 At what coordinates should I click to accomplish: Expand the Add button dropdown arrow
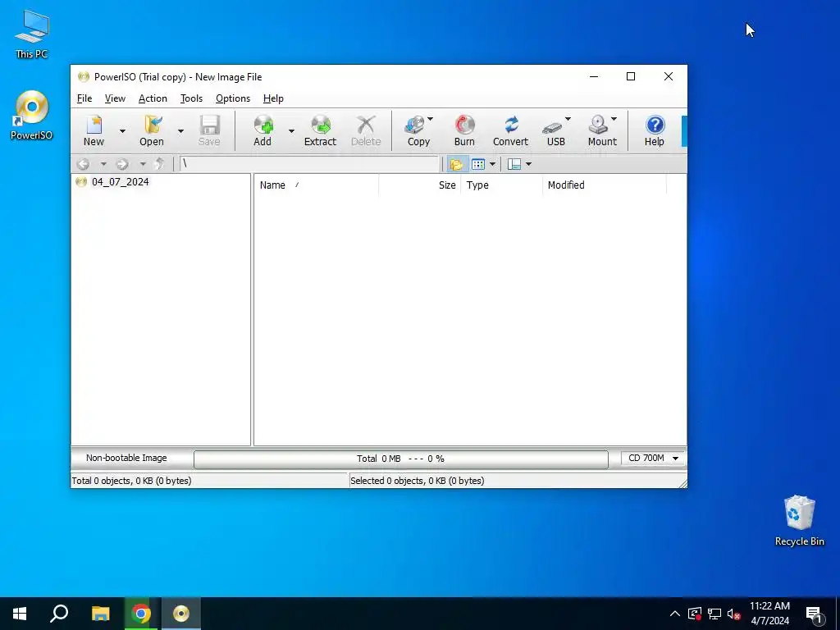click(291, 130)
